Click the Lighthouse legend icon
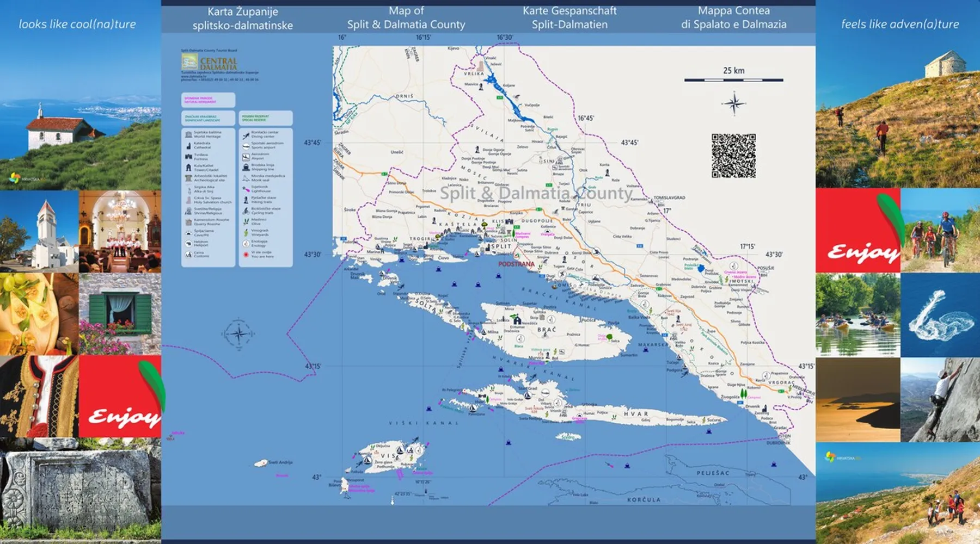Screen dimensions: 980x544 [x=246, y=189]
